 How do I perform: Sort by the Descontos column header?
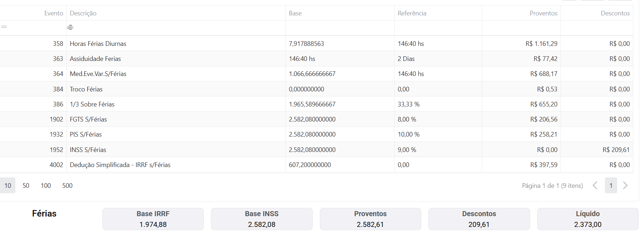coord(615,13)
